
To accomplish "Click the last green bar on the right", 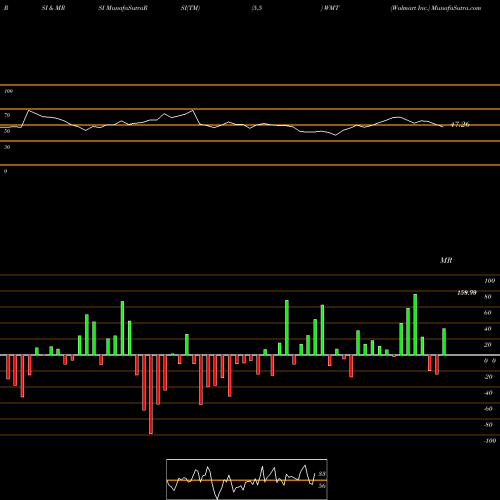I will tap(444, 342).
